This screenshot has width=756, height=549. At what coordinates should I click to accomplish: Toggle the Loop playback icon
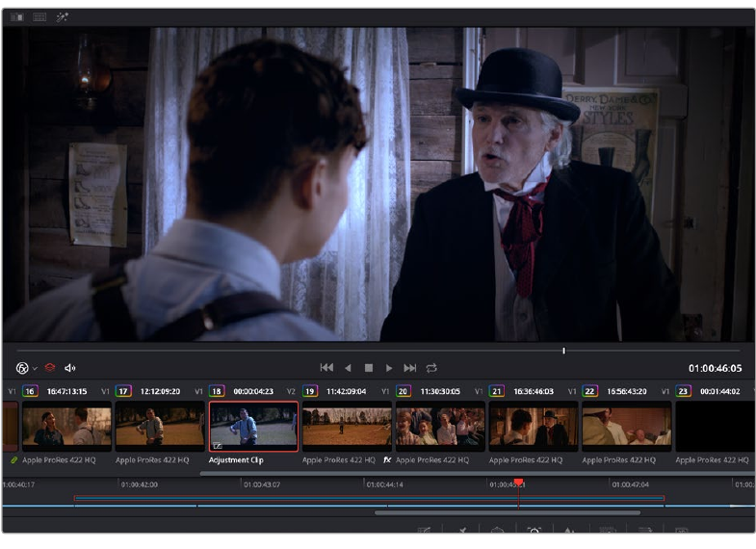[431, 368]
